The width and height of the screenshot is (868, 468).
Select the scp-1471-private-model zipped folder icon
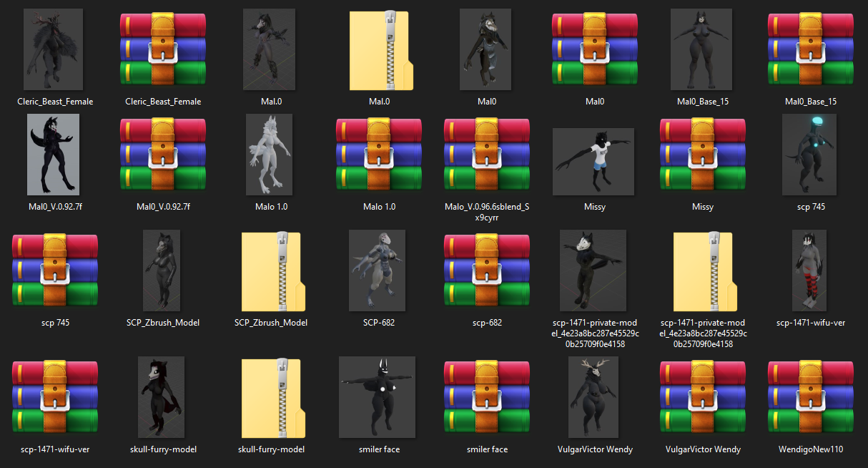(x=704, y=270)
